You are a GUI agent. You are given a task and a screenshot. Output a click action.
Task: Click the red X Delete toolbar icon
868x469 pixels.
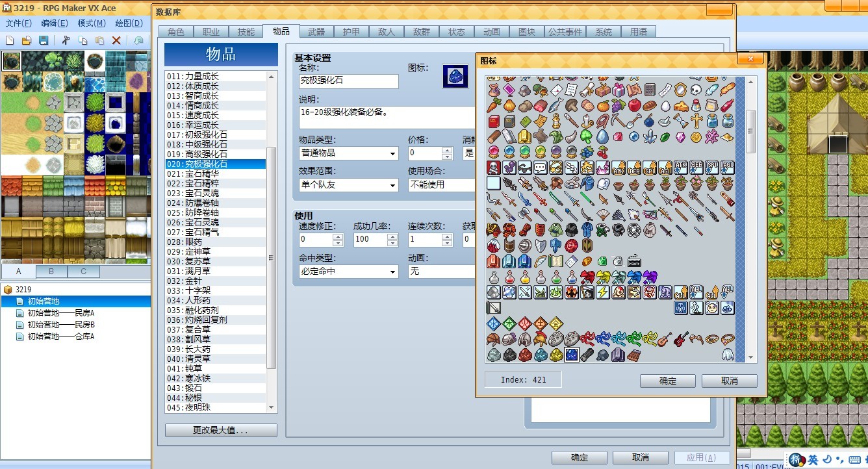(x=116, y=40)
